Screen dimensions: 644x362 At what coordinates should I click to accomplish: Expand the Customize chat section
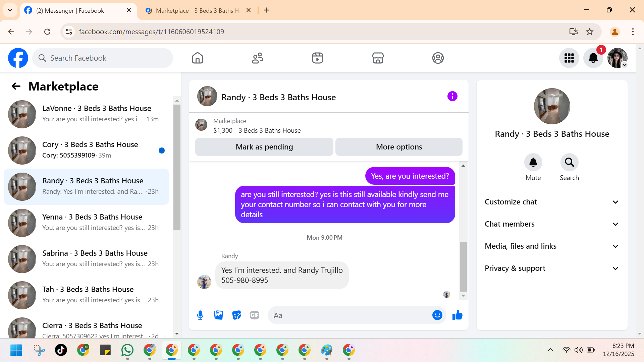pyautogui.click(x=552, y=202)
